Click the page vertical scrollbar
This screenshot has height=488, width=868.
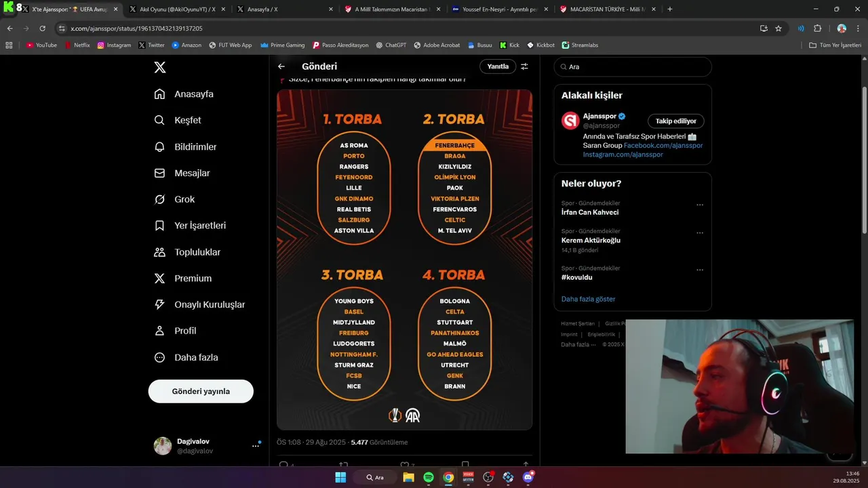click(864, 160)
